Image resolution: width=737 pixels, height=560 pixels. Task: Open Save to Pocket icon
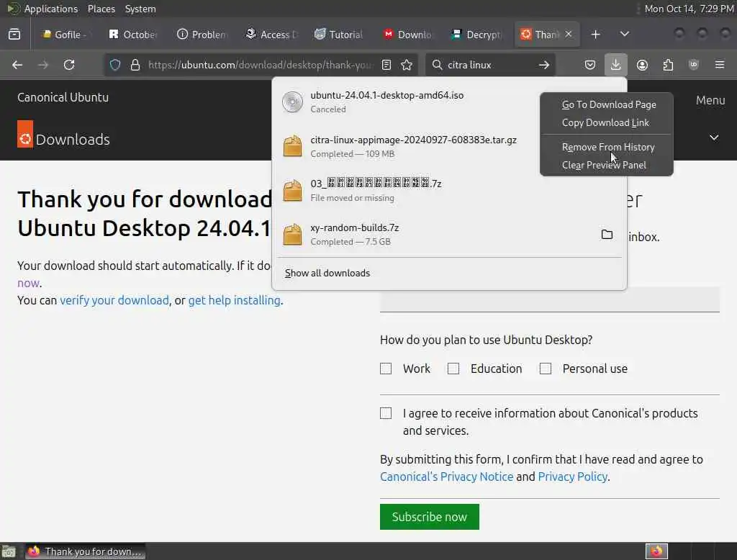(590, 65)
